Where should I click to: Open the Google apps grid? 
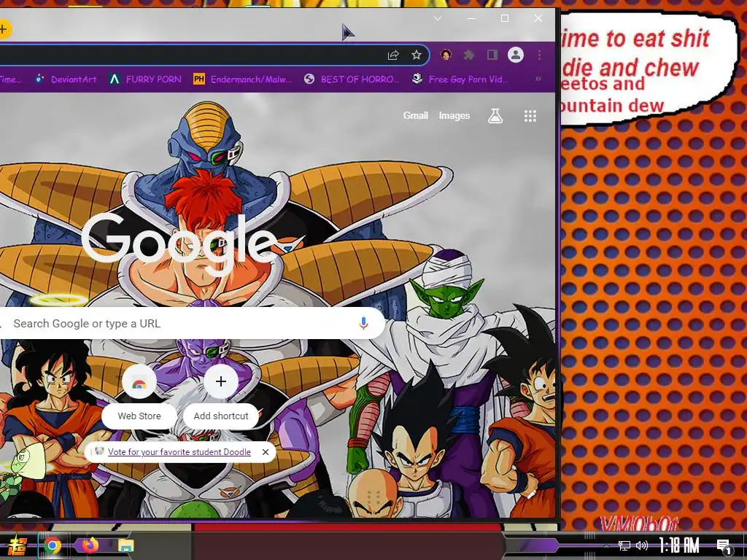530,116
